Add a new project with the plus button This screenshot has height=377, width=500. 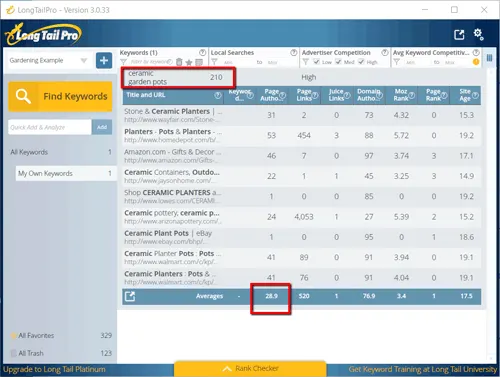[x=104, y=60]
